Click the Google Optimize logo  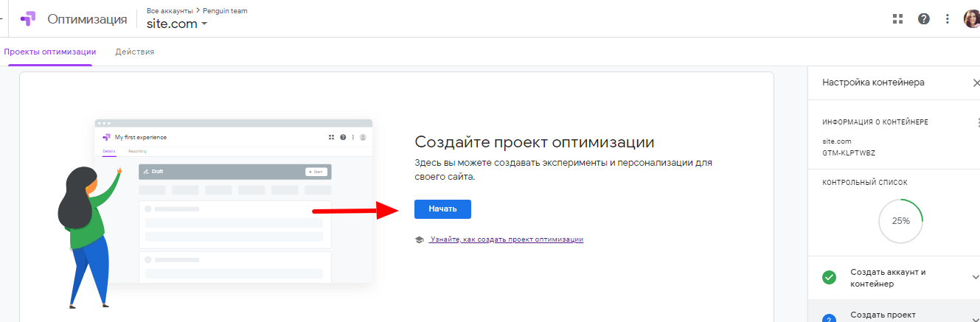28,19
